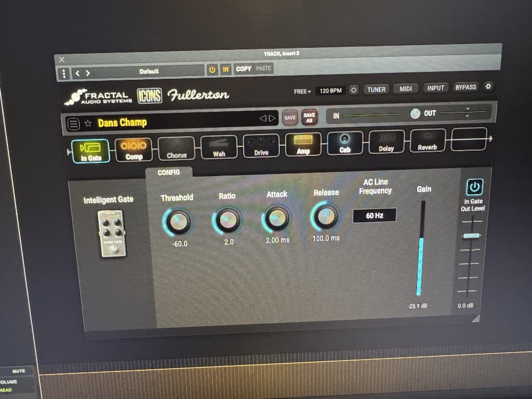
Task: Select the Cab block
Action: point(345,143)
